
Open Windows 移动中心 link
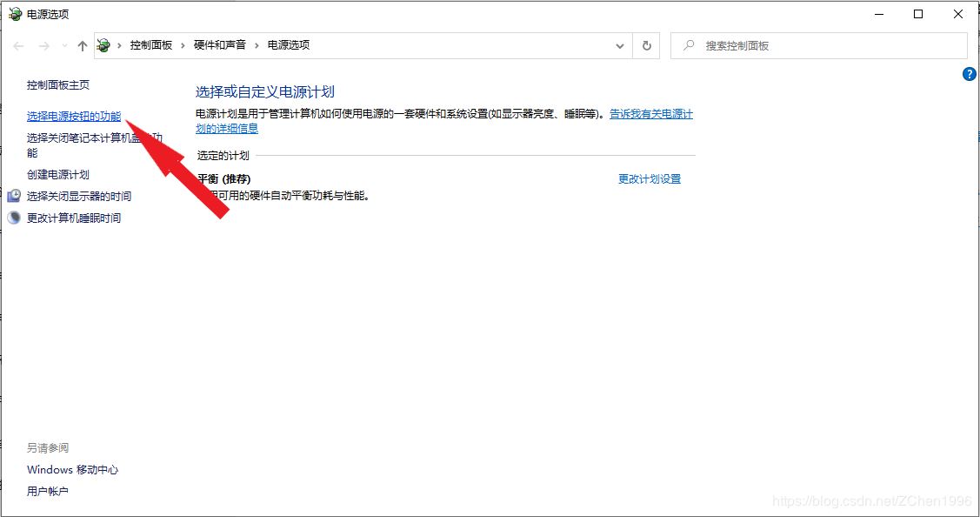click(x=72, y=469)
